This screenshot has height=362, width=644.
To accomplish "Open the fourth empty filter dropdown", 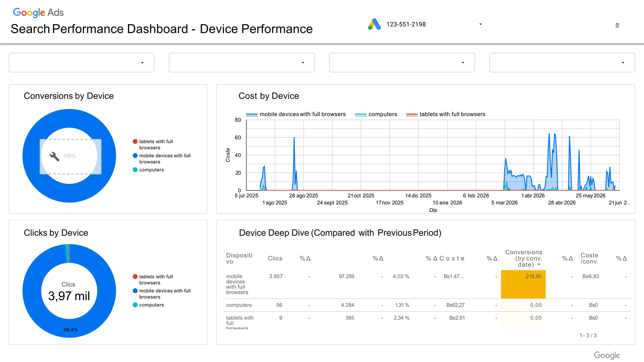I will pyautogui.click(x=562, y=62).
